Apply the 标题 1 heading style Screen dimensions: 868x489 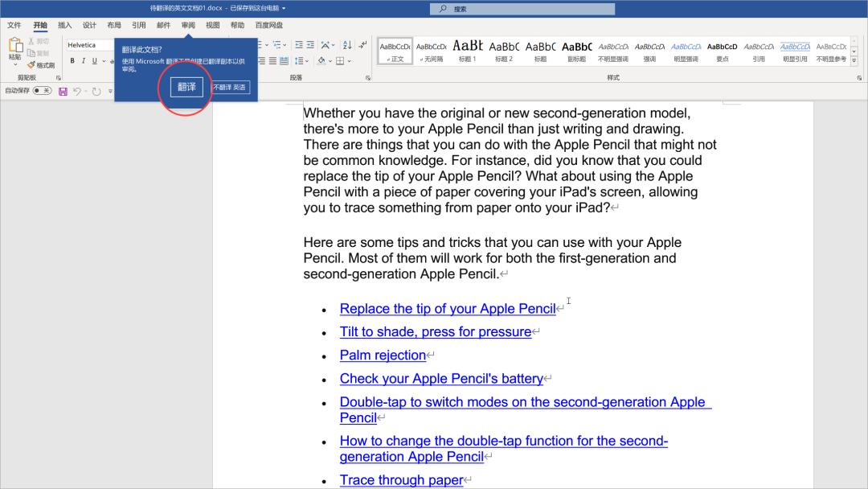click(467, 50)
